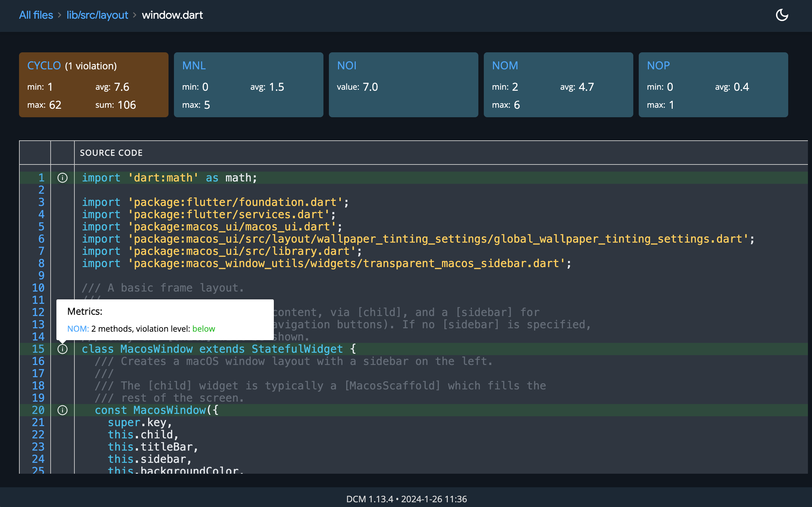Toggle dark mode moon icon

tap(782, 15)
